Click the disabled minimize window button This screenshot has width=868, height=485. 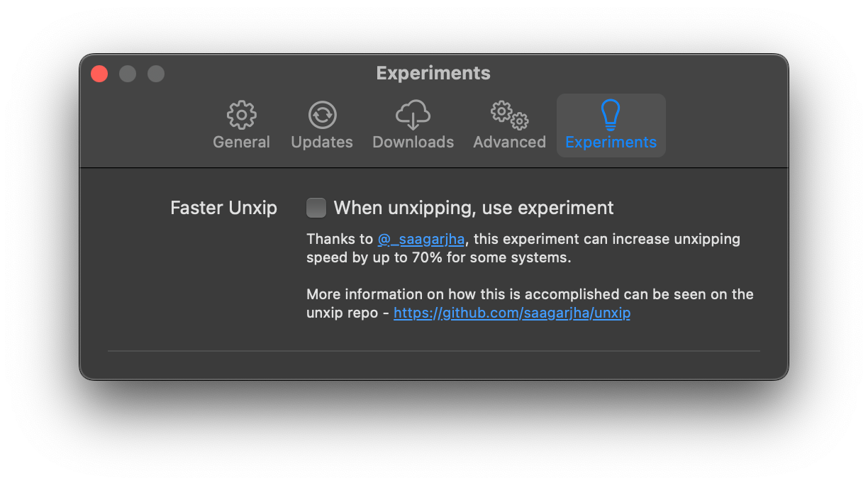point(128,74)
